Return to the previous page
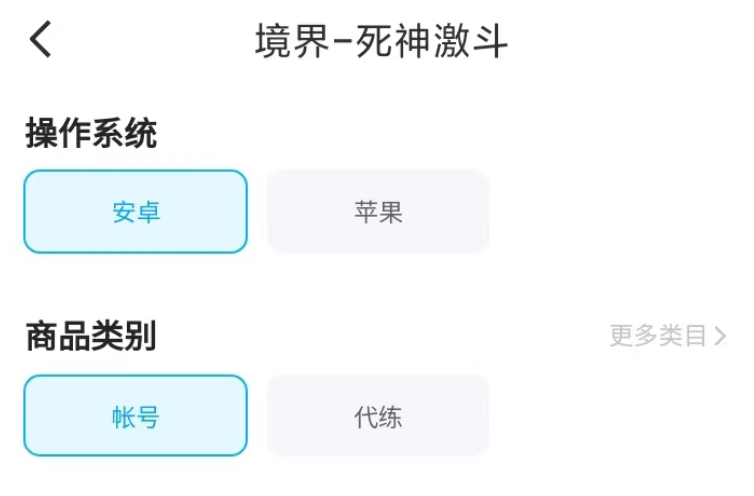The height and width of the screenshot is (496, 754). [x=40, y=41]
